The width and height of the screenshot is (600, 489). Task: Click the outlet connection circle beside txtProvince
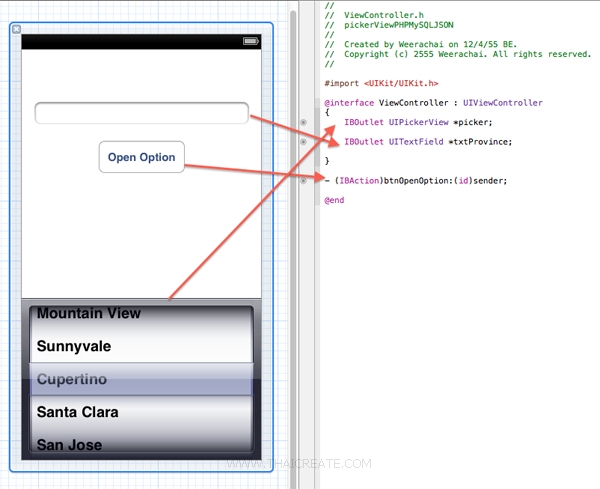coord(303,142)
